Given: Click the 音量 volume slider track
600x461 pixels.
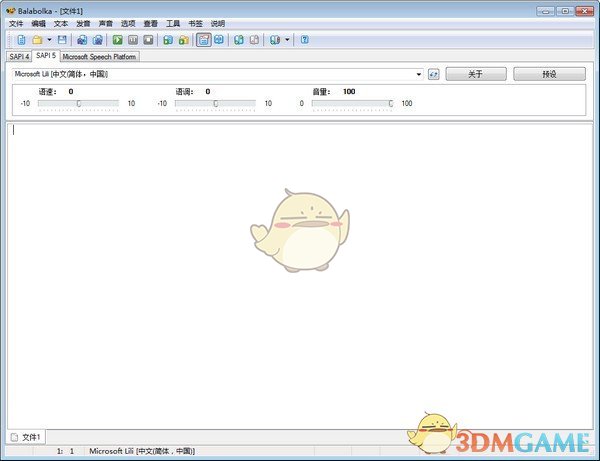Looking at the screenshot, I should 352,104.
